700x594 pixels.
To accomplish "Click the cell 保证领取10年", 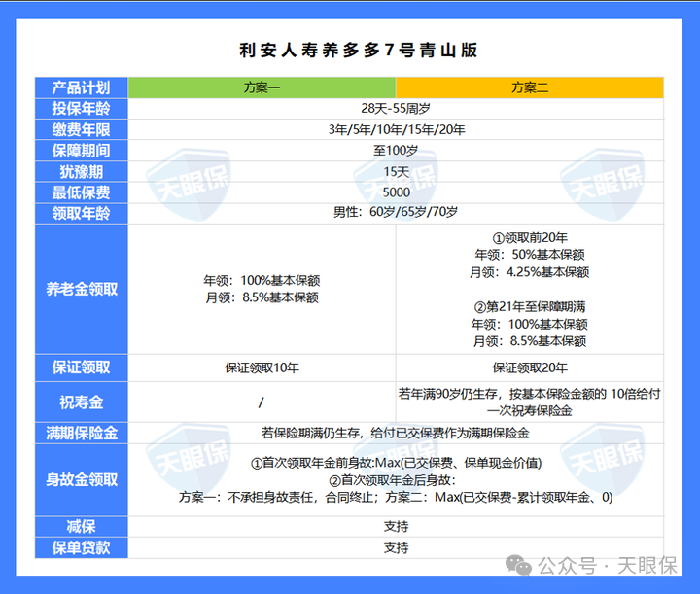I will (x=262, y=367).
